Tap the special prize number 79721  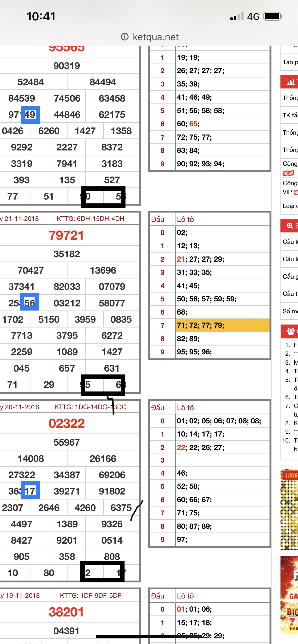(x=66, y=236)
